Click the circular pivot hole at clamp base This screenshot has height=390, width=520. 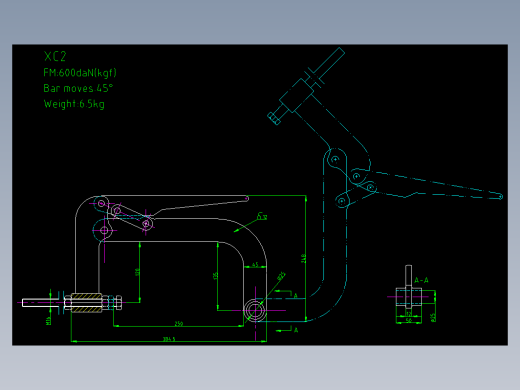[255, 310]
